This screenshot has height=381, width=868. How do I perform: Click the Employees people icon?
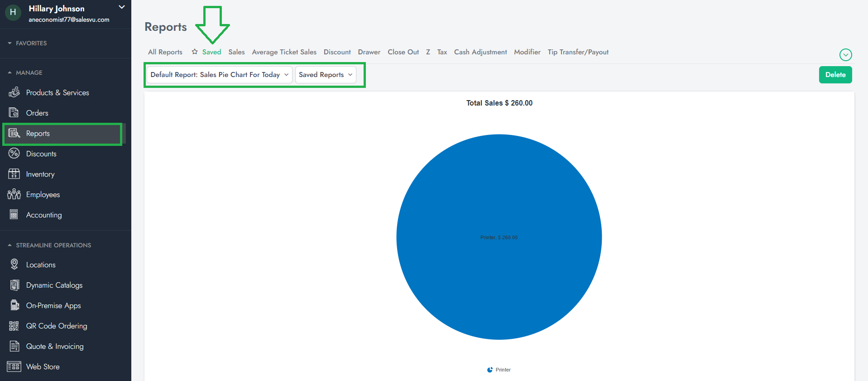point(14,194)
